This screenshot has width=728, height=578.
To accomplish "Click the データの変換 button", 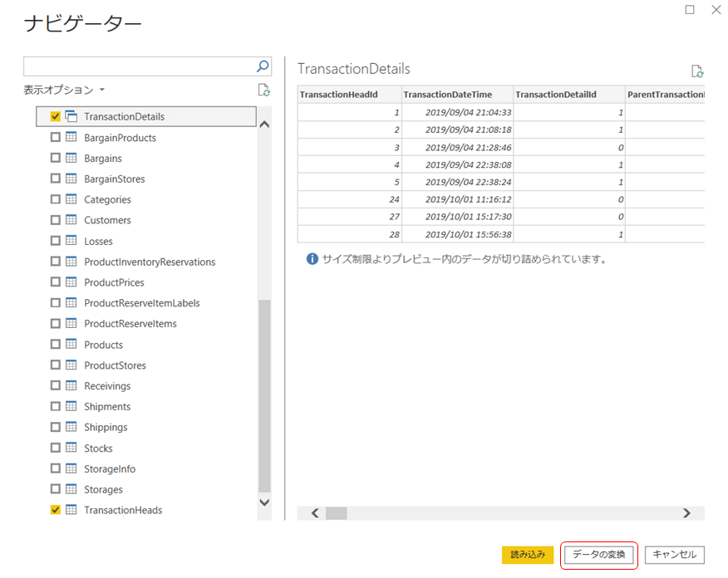I will pyautogui.click(x=599, y=555).
